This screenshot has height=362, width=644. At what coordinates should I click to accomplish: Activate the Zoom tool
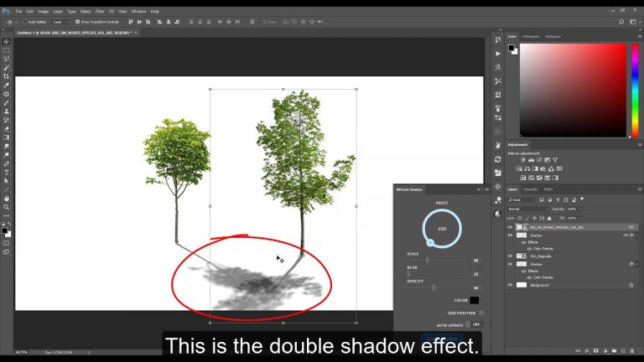click(x=6, y=206)
